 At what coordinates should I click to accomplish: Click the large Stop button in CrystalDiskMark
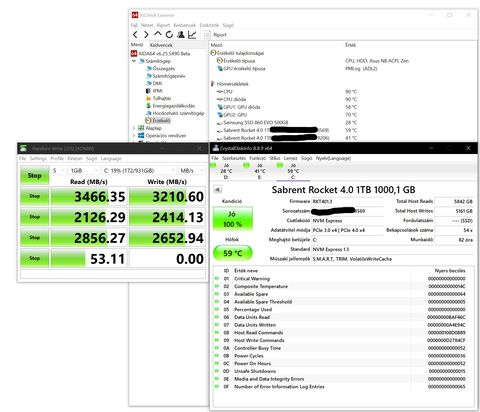click(34, 175)
